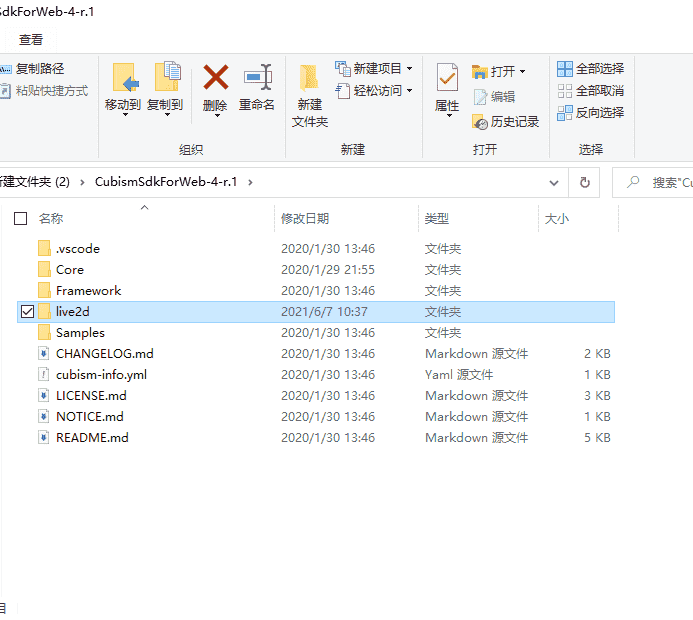Click Invert selection (反向选择)
The height and width of the screenshot is (620, 693).
pyautogui.click(x=590, y=113)
